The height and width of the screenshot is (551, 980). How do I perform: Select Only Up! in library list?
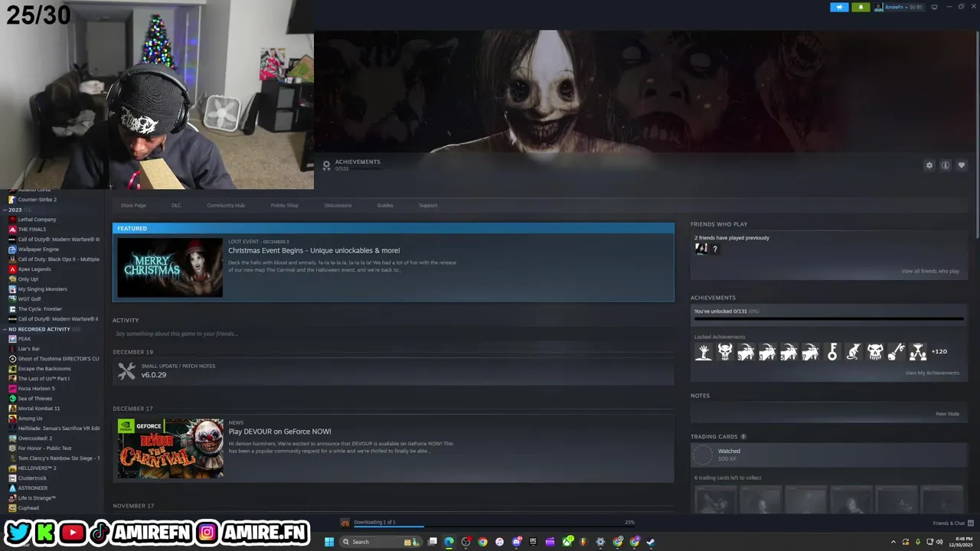coord(28,279)
